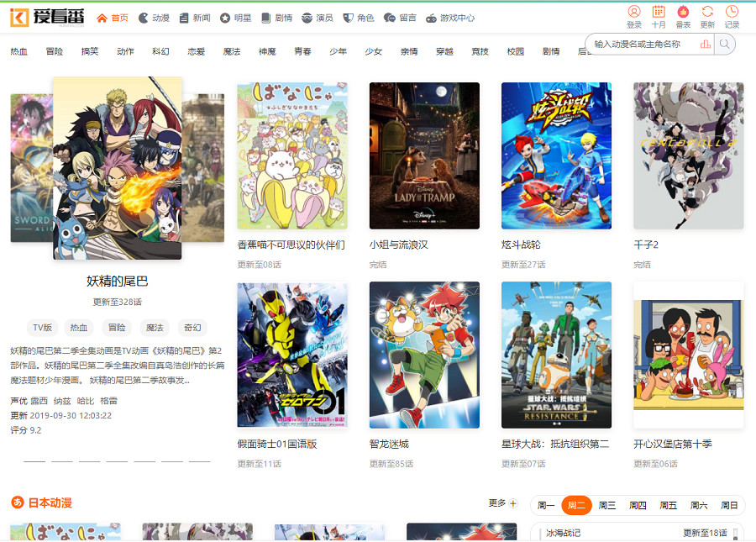756x542 pixels.
Task: Open the 千子2 poster
Action: pyautogui.click(x=689, y=155)
